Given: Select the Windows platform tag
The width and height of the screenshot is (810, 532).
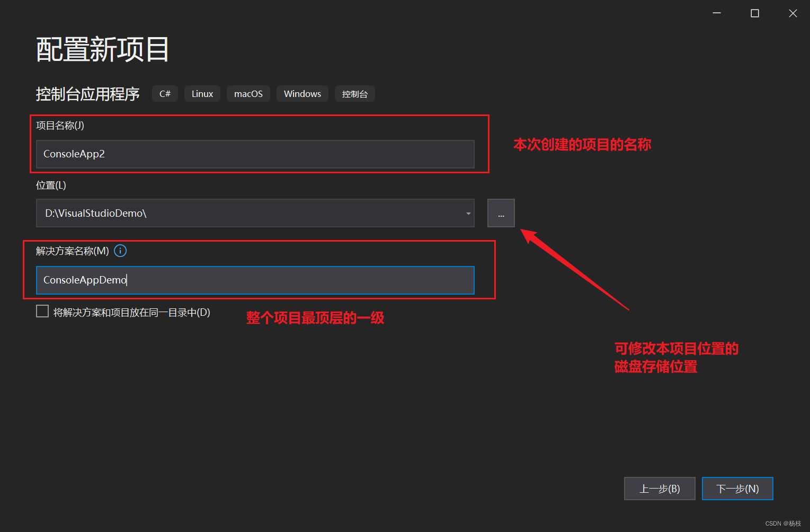Looking at the screenshot, I should (x=302, y=93).
